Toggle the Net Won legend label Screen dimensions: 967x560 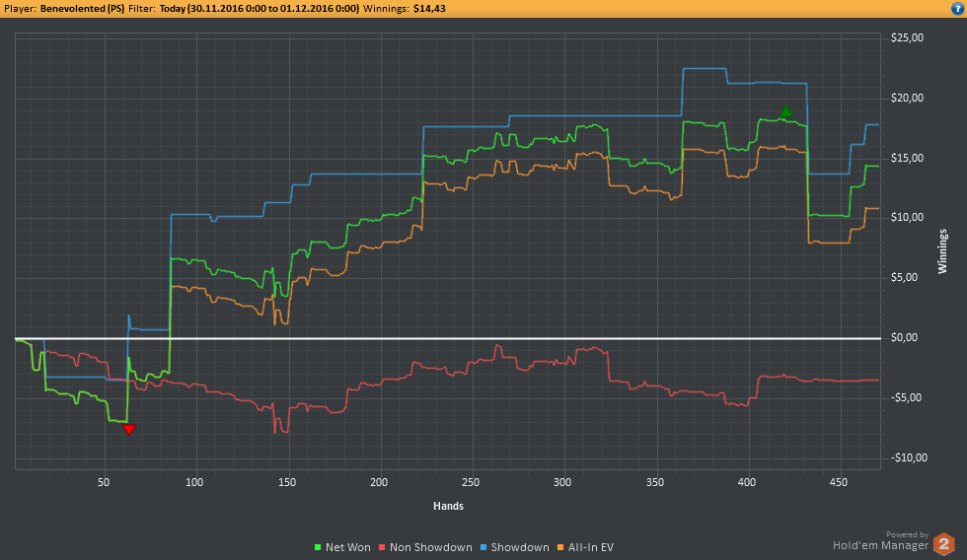click(x=348, y=547)
